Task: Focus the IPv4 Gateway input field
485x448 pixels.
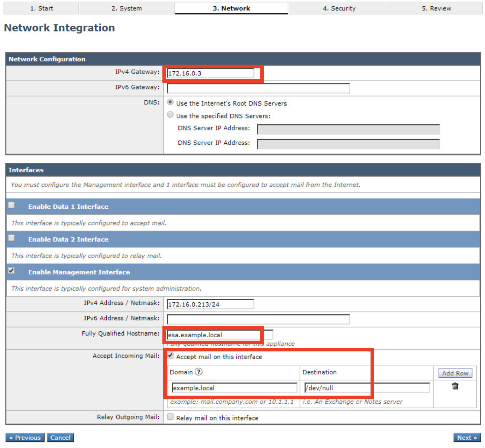Action: coord(210,74)
